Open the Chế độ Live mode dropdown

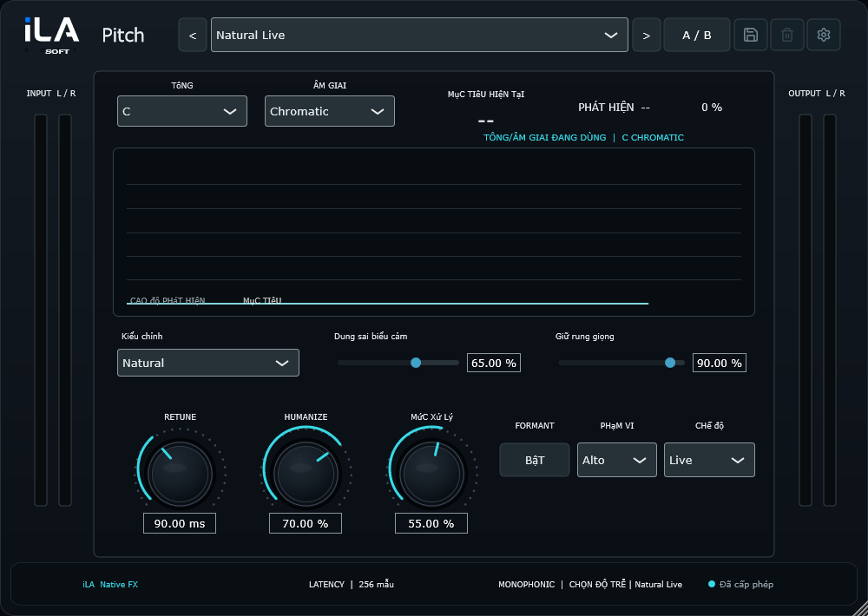click(x=709, y=460)
